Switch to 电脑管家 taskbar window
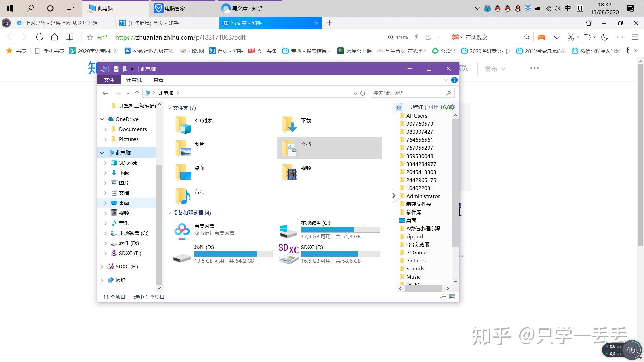644x362 pixels. coord(181,8)
